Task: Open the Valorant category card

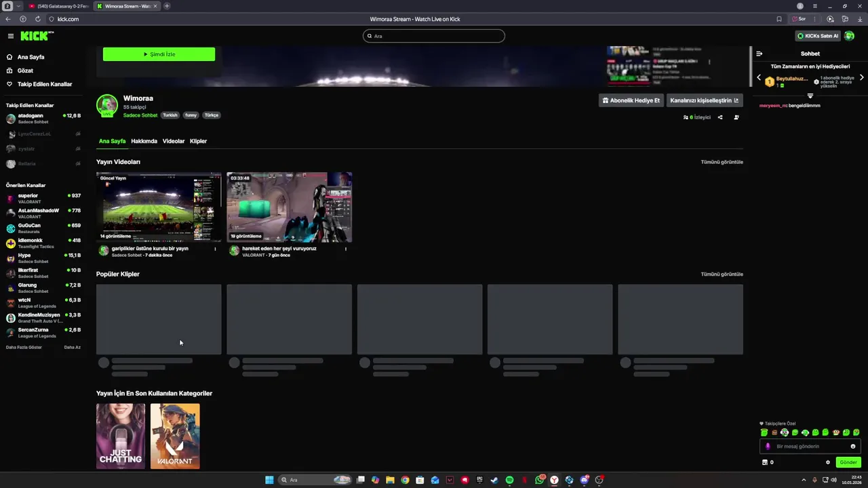Action: click(175, 436)
